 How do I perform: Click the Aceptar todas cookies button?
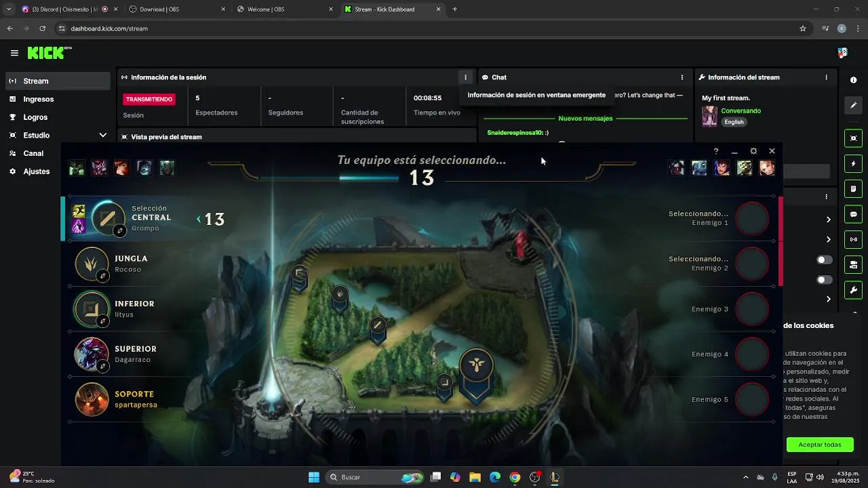pyautogui.click(x=820, y=445)
